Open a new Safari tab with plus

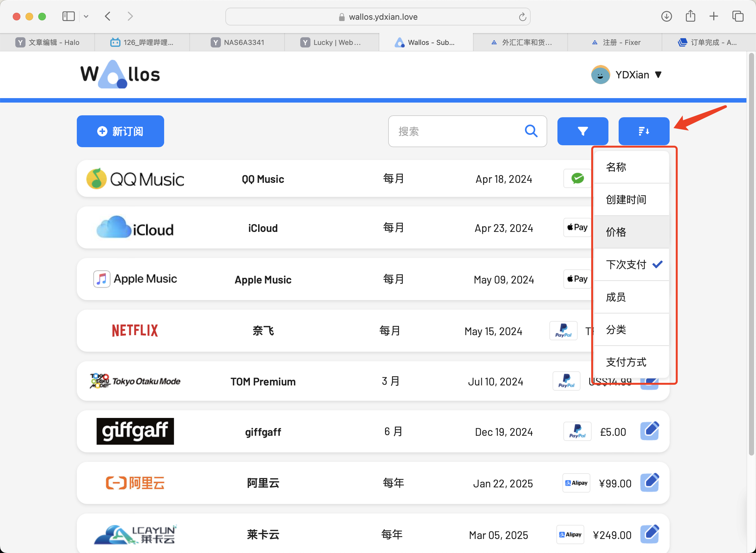click(714, 16)
